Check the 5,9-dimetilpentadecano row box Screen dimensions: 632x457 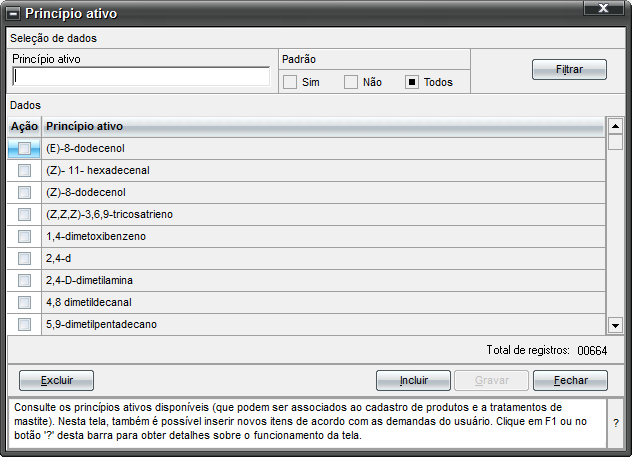(x=24, y=324)
